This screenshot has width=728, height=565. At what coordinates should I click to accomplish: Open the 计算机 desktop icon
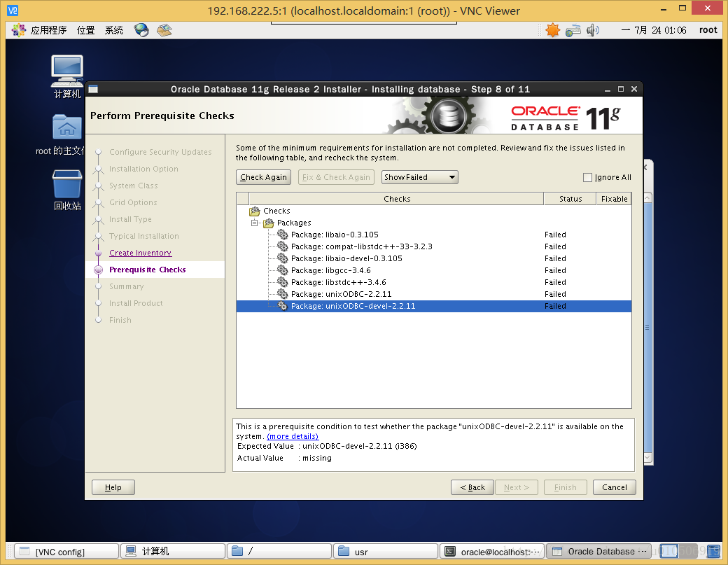click(x=67, y=76)
